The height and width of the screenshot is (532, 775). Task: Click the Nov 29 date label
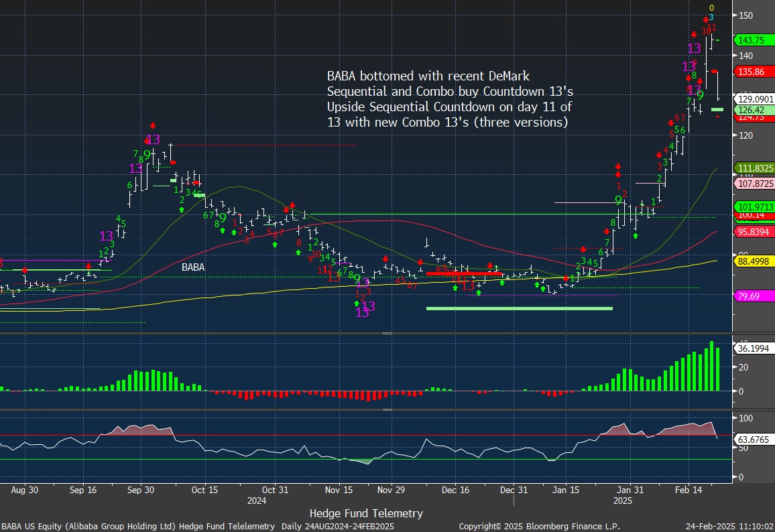tap(391, 490)
